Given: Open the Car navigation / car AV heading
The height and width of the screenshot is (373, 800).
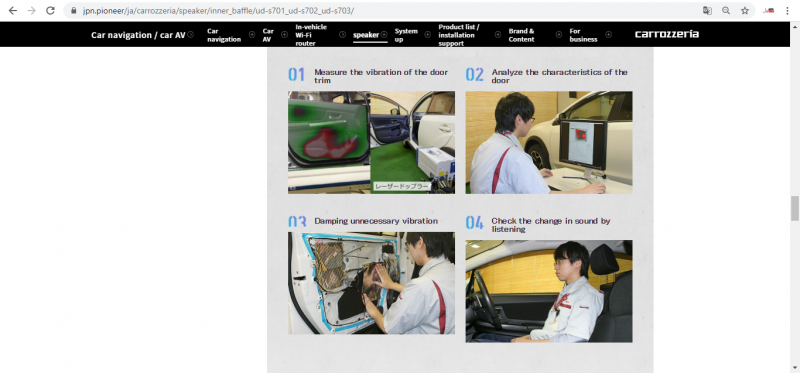Looking at the screenshot, I should tap(138, 35).
